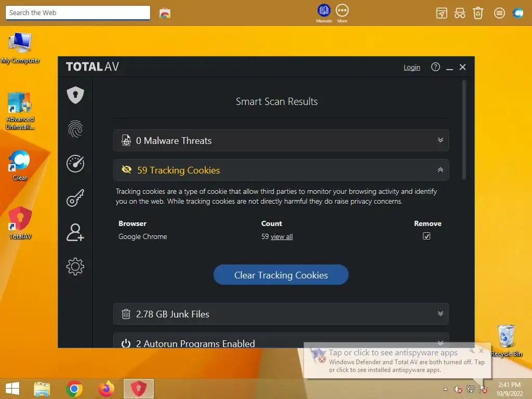Click the network tray icon
Screen dimensions: 532x399
pos(471,389)
